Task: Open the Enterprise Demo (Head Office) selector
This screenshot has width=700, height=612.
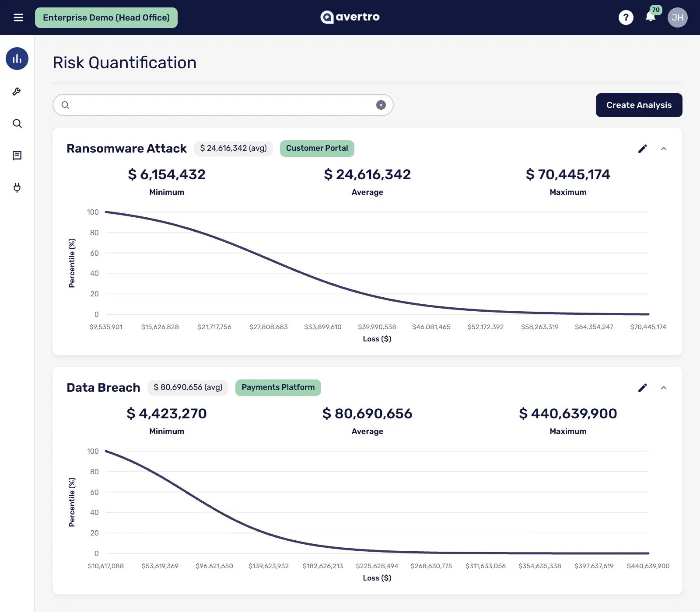Action: point(106,17)
